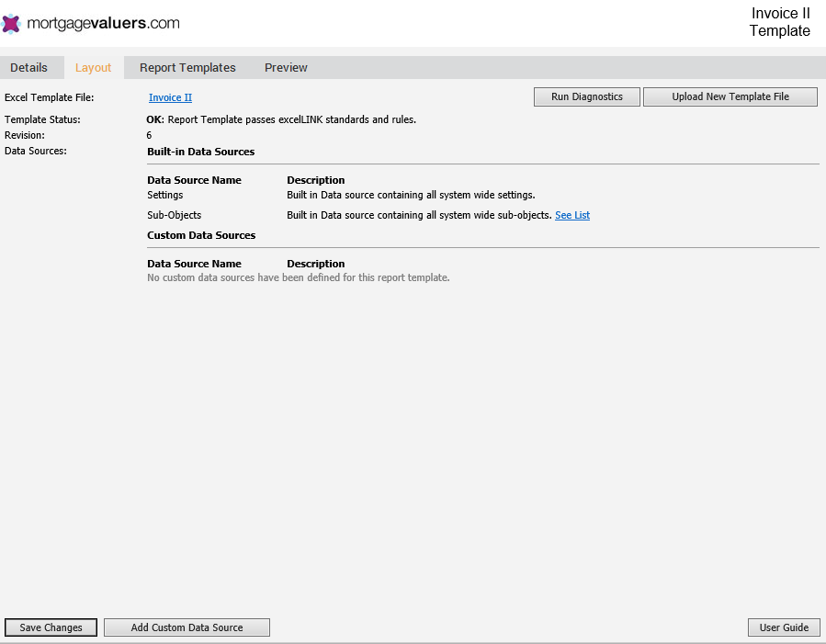Click Upload New Template File button
Screen dimensions: 826x644
[x=730, y=96]
